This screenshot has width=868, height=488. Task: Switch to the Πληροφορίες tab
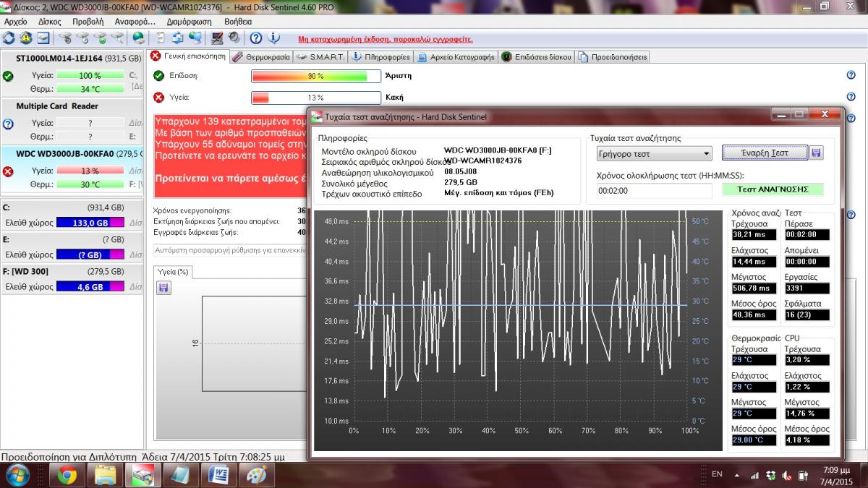point(380,56)
